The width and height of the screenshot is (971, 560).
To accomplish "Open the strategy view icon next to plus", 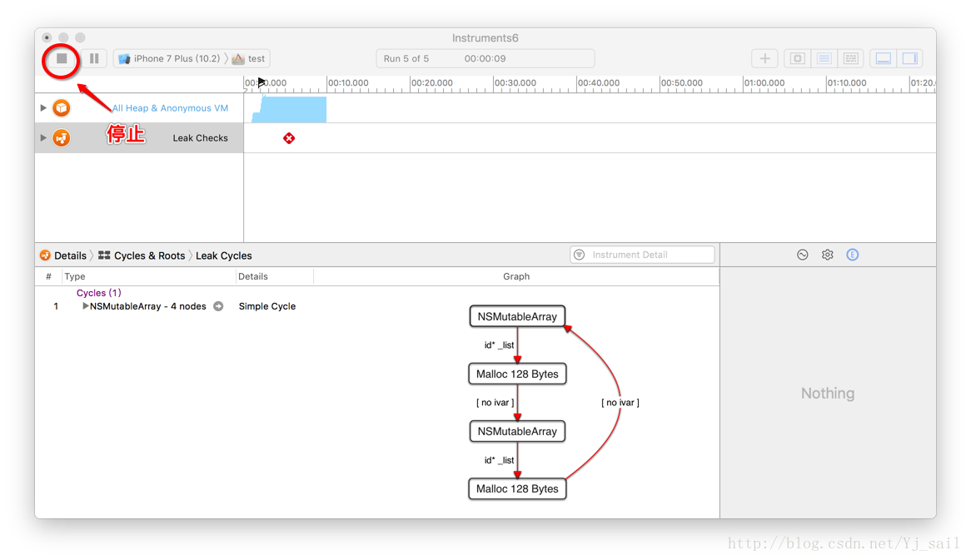I will (798, 58).
